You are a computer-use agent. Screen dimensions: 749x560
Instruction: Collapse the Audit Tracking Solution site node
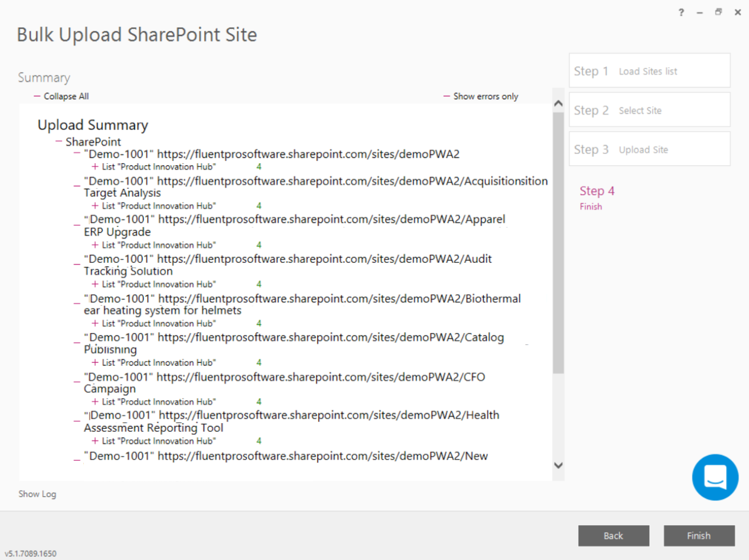pos(77,264)
